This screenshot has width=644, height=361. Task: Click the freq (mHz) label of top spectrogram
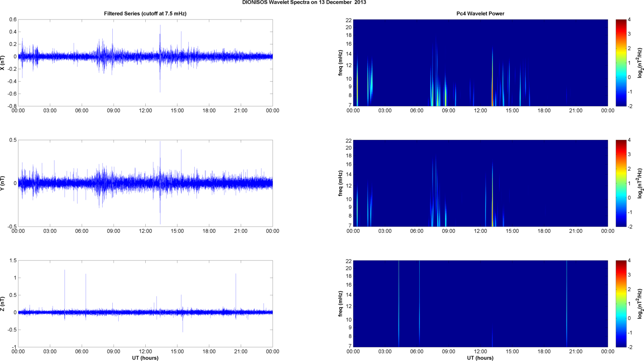pyautogui.click(x=340, y=63)
